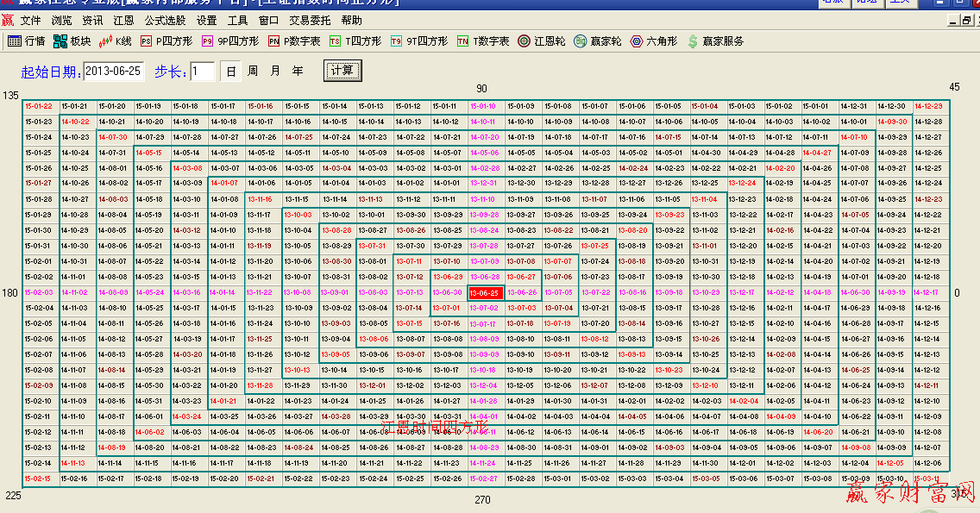980x513 pixels.
Task: Open 赢家服务 service icon
Action: 715,41
